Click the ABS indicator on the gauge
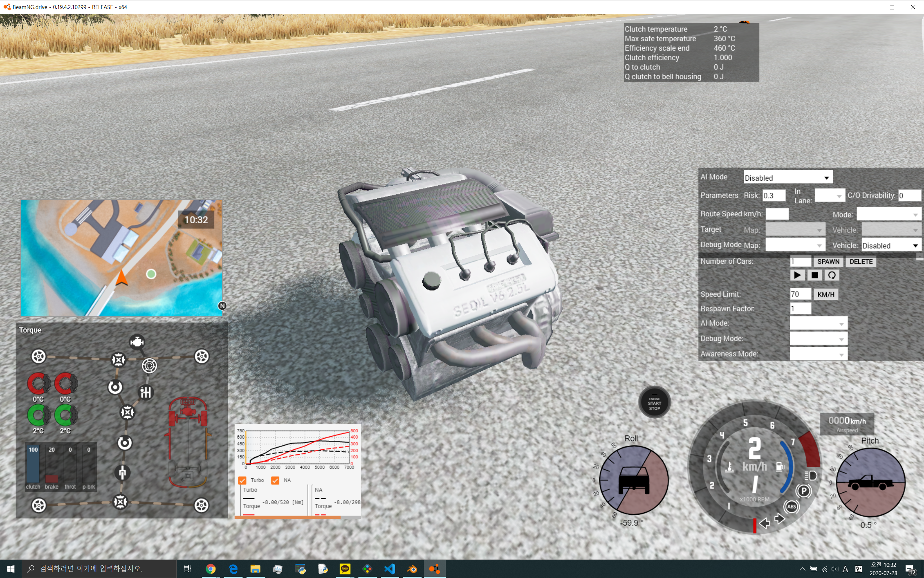This screenshot has width=924, height=578. (792, 506)
